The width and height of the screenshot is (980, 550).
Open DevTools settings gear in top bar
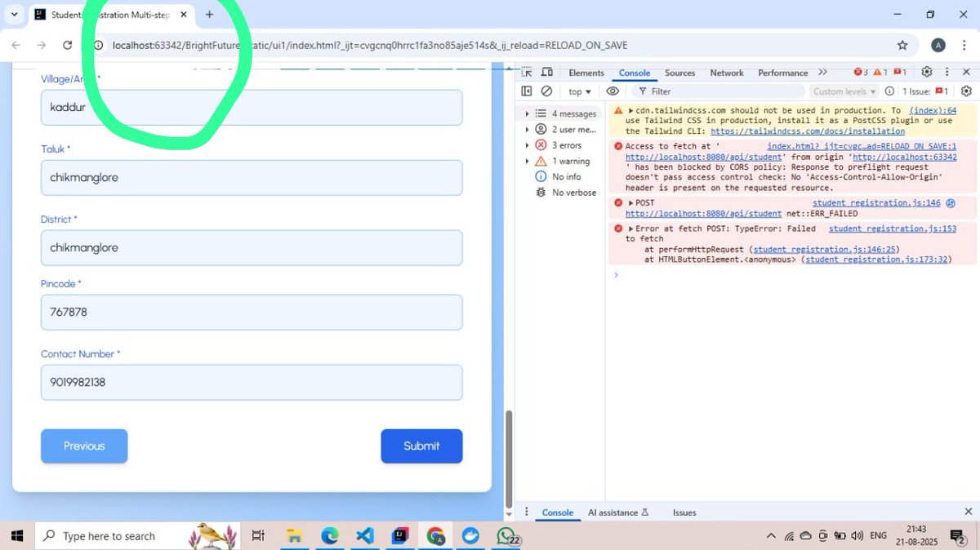927,73
